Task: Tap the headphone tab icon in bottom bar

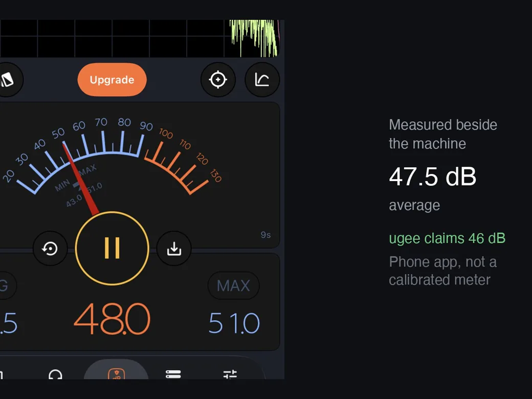Action: coord(55,374)
